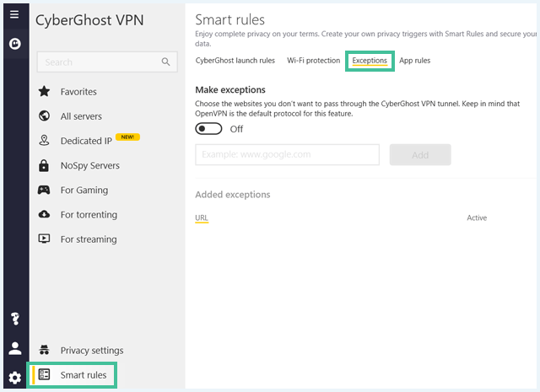Switch to CyberGhost launch rules tab
This screenshot has height=392, width=540.
click(235, 61)
